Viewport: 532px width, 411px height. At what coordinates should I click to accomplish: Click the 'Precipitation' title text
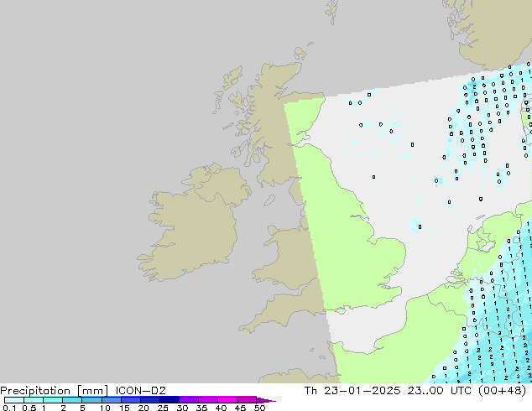(35, 391)
